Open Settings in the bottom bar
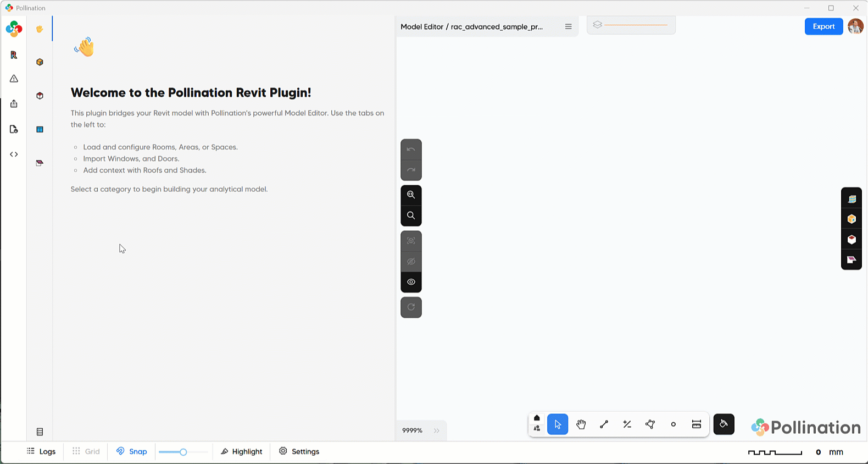 (x=299, y=451)
